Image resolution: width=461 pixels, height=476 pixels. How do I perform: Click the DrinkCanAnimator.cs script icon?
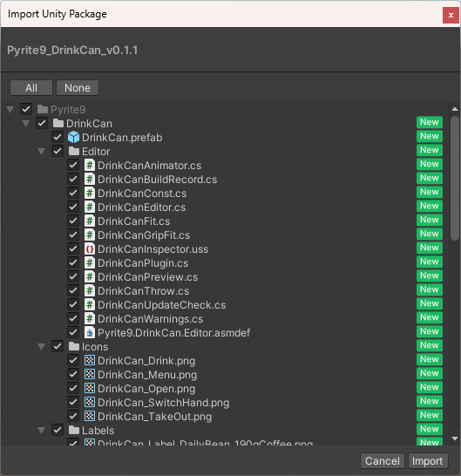[x=89, y=165]
